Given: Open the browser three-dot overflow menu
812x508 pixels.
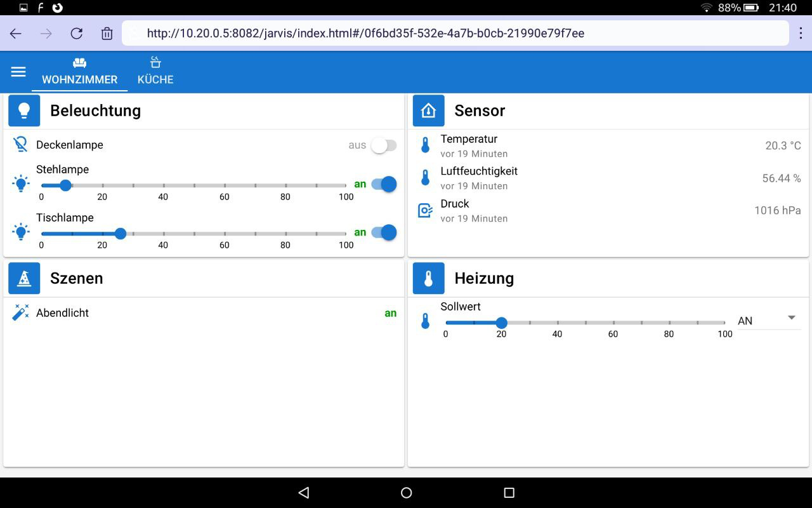Looking at the screenshot, I should click(800, 33).
